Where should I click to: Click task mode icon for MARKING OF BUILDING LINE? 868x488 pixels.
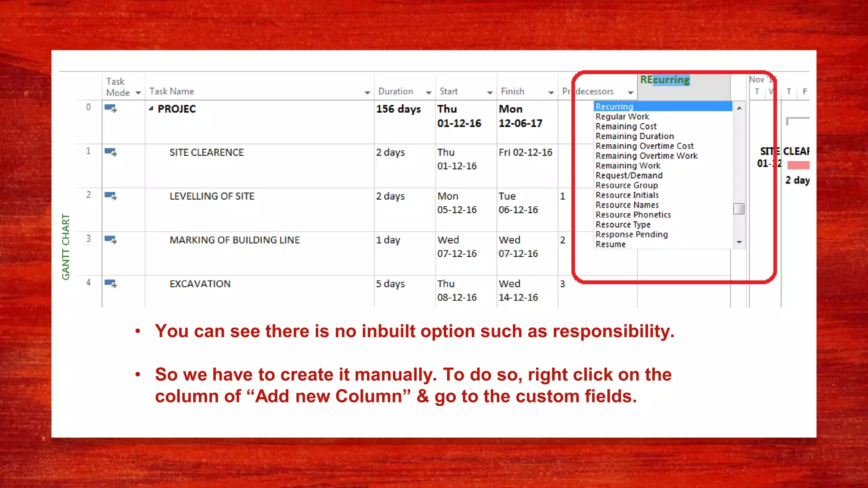pos(111,240)
